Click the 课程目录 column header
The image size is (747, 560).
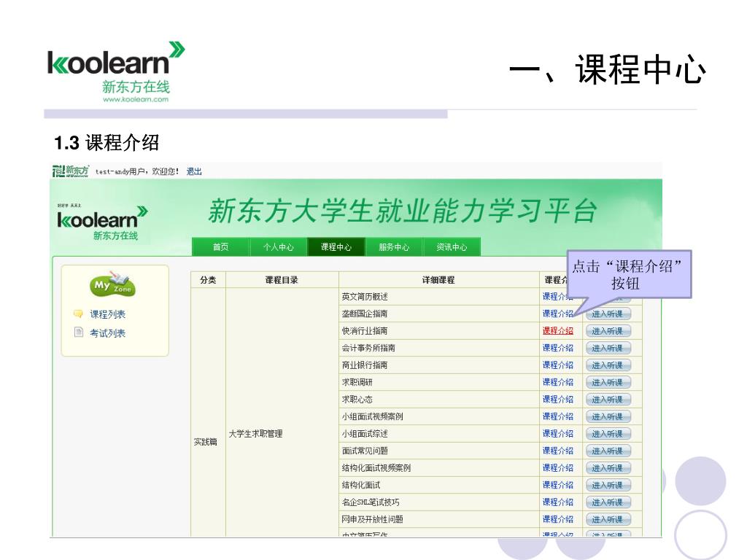tap(282, 280)
